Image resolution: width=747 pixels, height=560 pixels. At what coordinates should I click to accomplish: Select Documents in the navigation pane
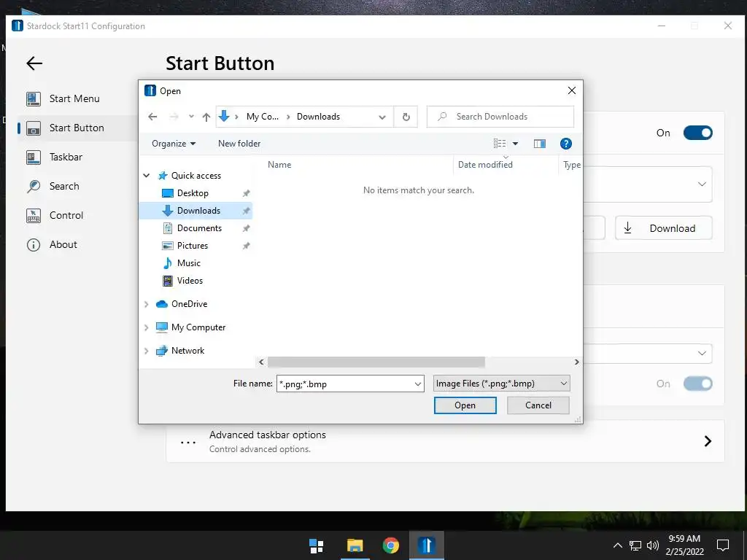[199, 228]
